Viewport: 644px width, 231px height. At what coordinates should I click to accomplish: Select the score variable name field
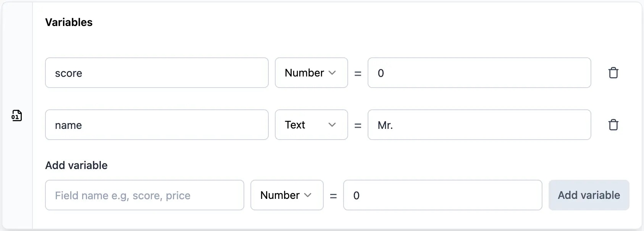pyautogui.click(x=157, y=73)
